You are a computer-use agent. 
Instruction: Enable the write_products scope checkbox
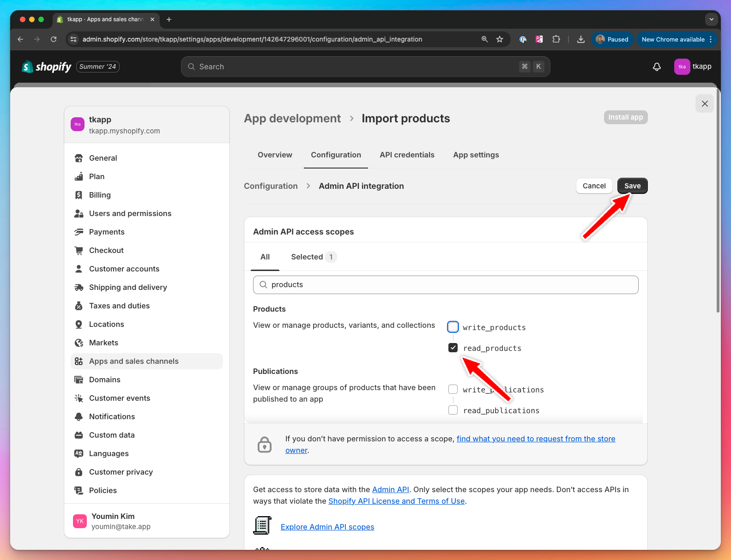453,327
